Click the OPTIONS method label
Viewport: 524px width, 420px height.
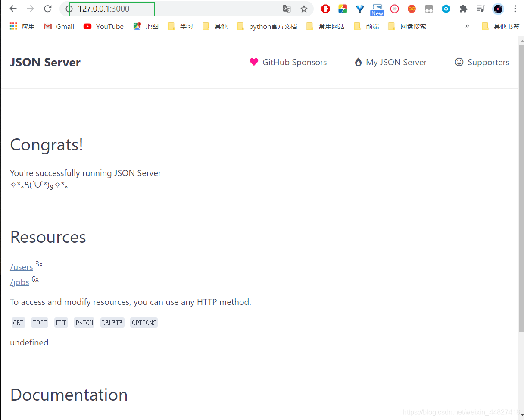(144, 323)
